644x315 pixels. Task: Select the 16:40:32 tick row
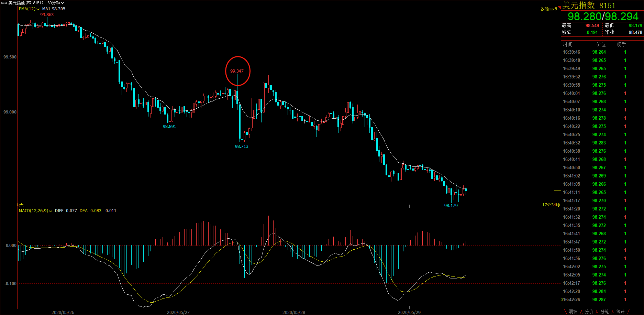pyautogui.click(x=602, y=143)
